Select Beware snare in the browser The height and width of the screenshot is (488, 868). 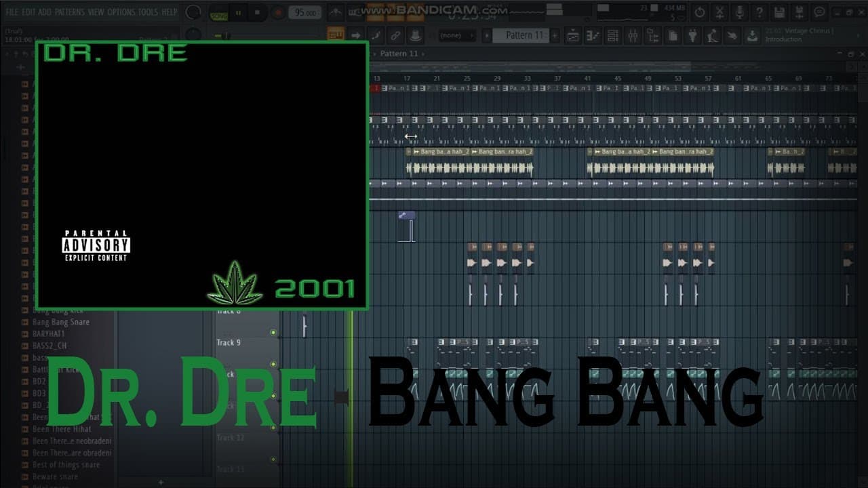(55, 476)
